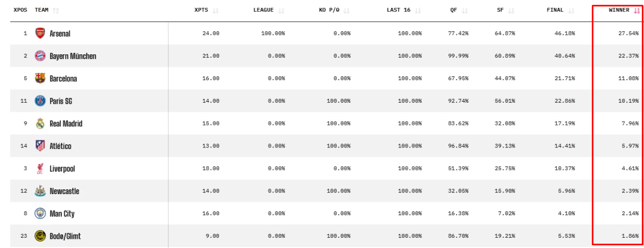
Task: Click the Newcastle club badge
Action: coord(40,191)
